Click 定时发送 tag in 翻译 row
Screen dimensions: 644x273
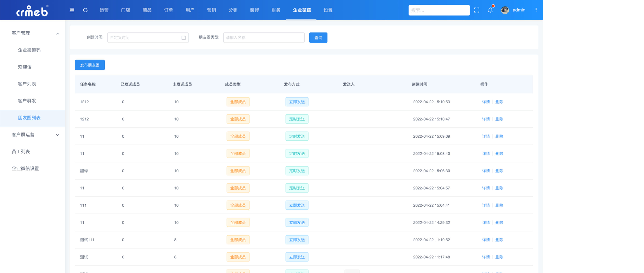coord(297,171)
